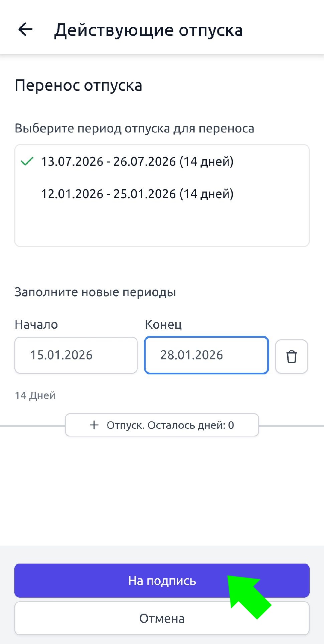Screen dimensions: 324x644
Task: Click the Выберите период отпуска для переноса label
Action: point(134,128)
